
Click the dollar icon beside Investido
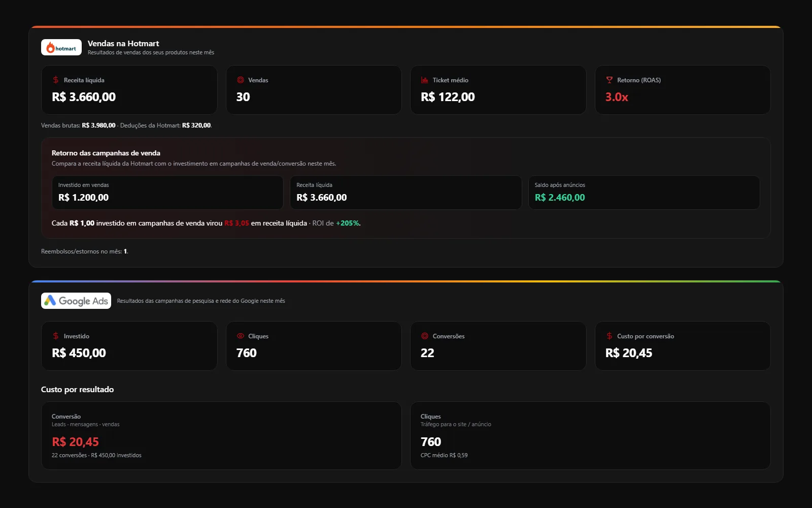coord(56,336)
